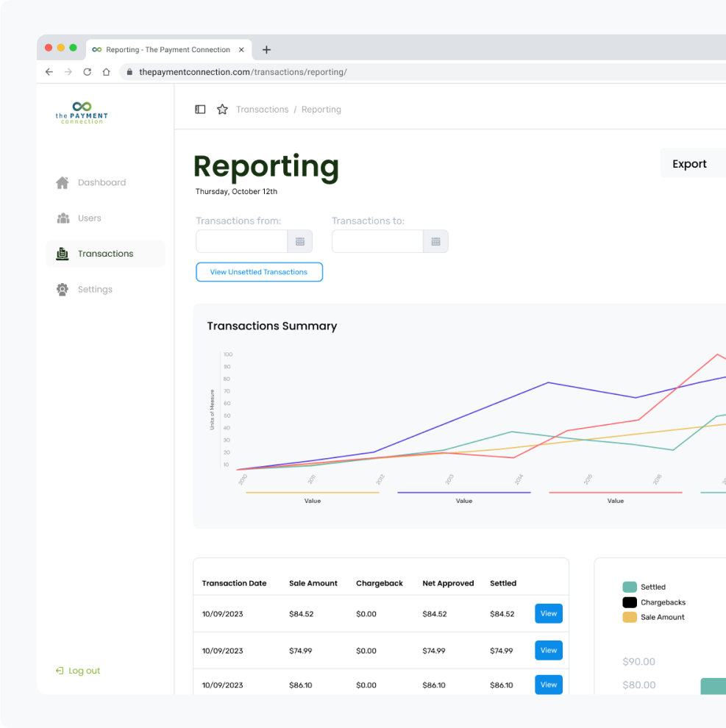This screenshot has height=728, width=726.
Task: Click View Unsettled Transactions
Action: tap(259, 272)
